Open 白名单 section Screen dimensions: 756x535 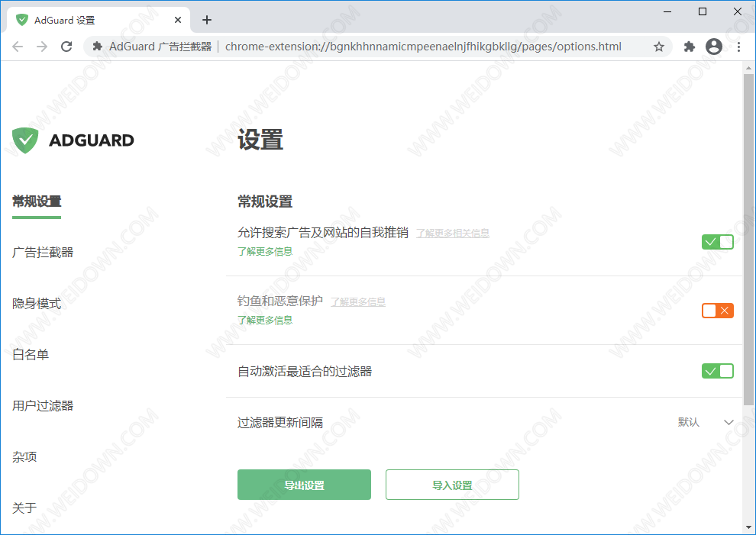tap(31, 354)
